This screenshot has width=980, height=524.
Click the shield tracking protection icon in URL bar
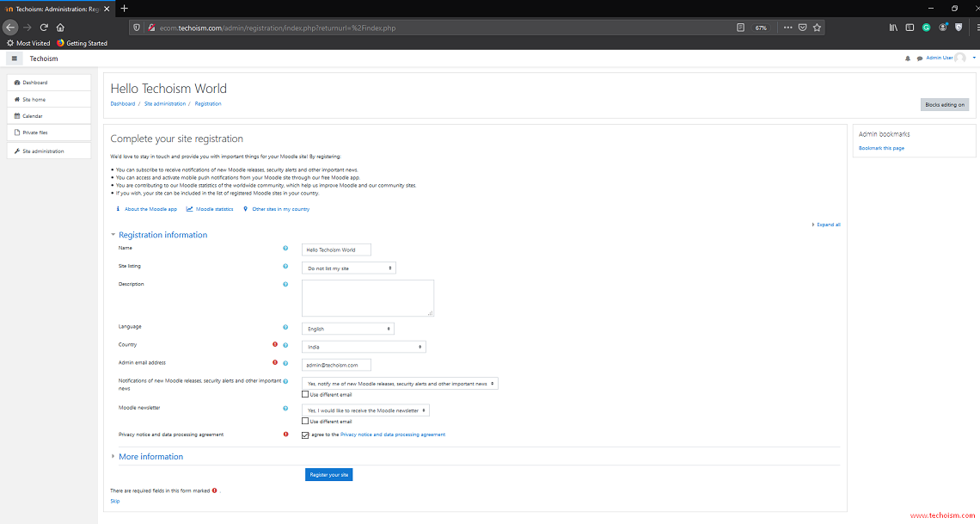click(137, 28)
